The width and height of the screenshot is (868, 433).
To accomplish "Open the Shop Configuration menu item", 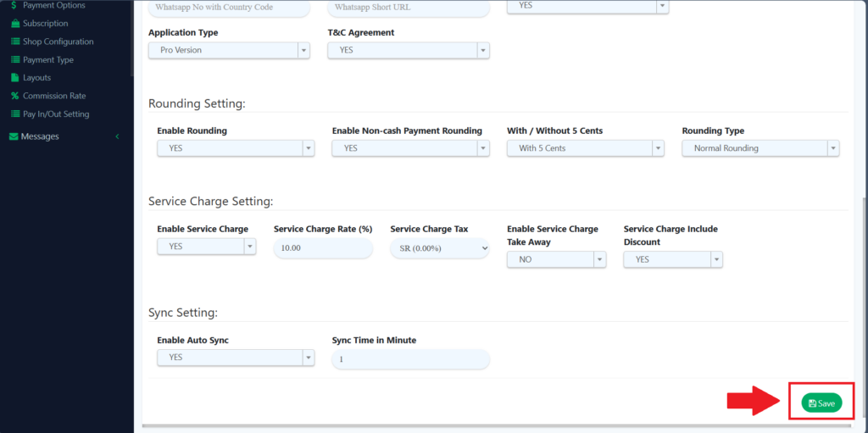I will tap(58, 42).
